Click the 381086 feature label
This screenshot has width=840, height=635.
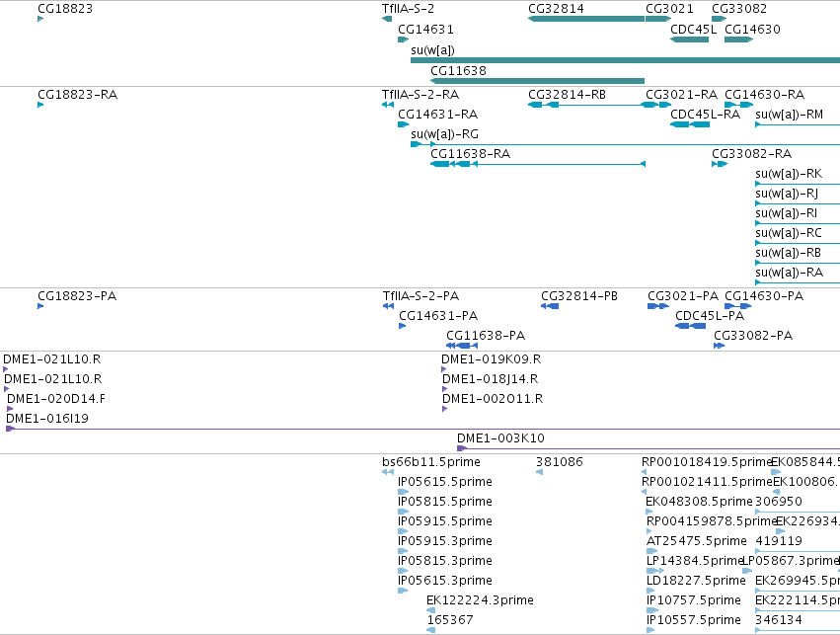tap(560, 462)
